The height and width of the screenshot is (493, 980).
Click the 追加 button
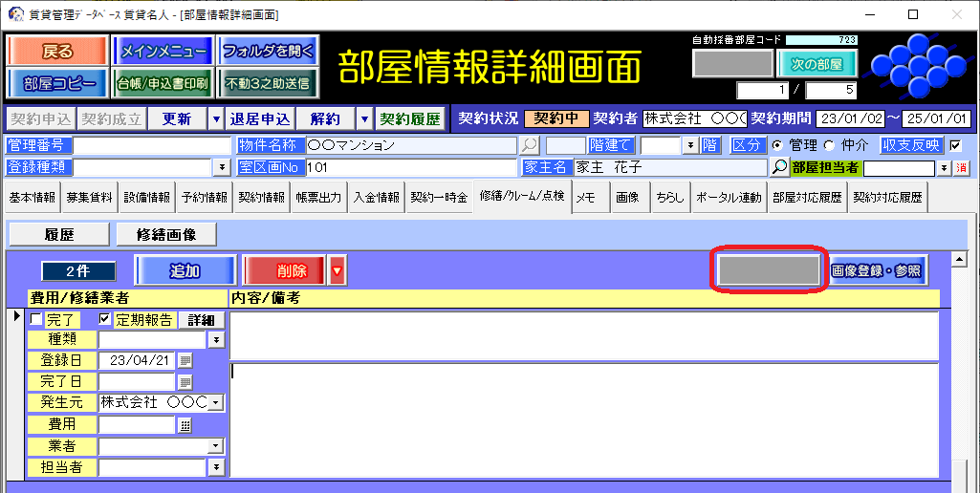[x=185, y=271]
